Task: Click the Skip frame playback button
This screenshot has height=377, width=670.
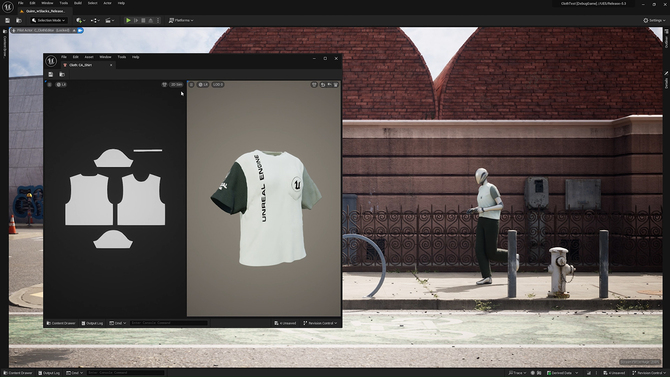Action: point(136,20)
